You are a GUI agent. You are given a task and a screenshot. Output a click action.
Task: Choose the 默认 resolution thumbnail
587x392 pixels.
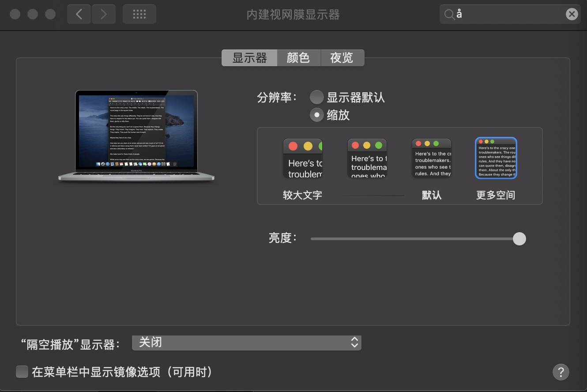431,158
